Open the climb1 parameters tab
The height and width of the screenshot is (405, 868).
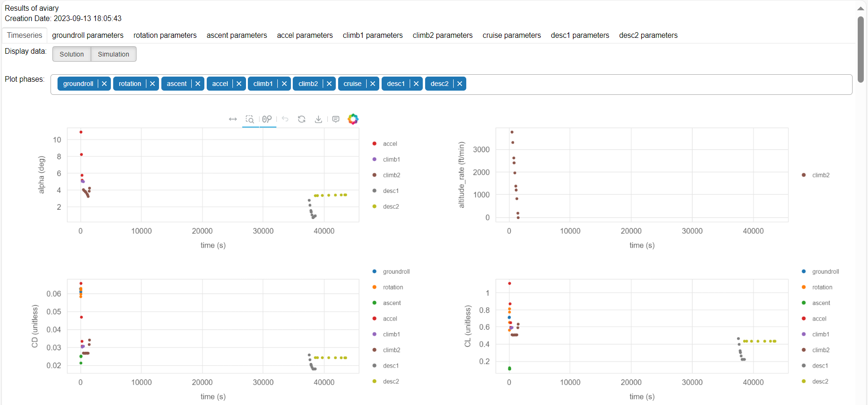pos(373,35)
